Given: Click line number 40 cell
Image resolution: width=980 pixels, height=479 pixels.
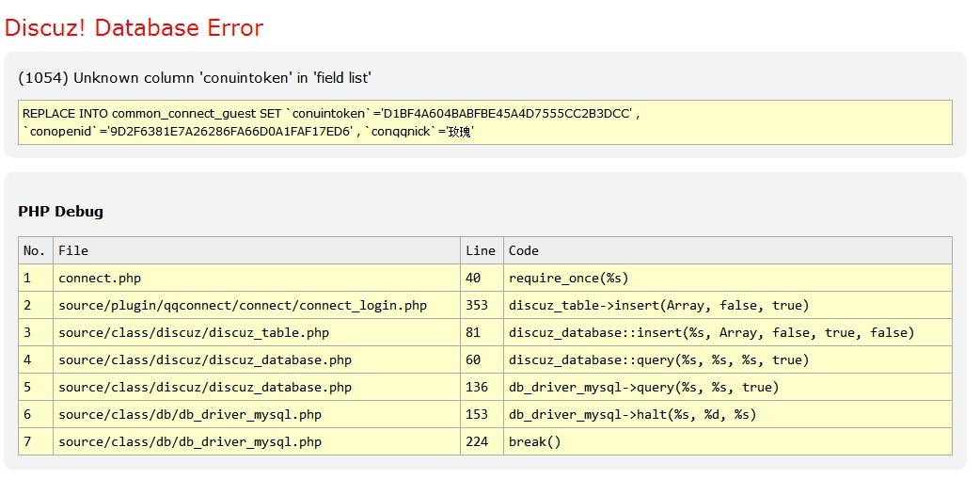Looking at the screenshot, I should 482,278.
